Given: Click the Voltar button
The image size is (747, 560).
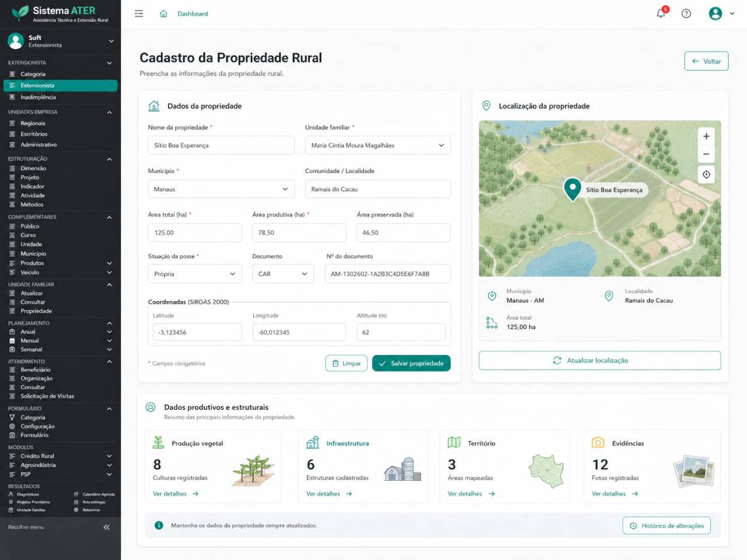Looking at the screenshot, I should (x=706, y=61).
